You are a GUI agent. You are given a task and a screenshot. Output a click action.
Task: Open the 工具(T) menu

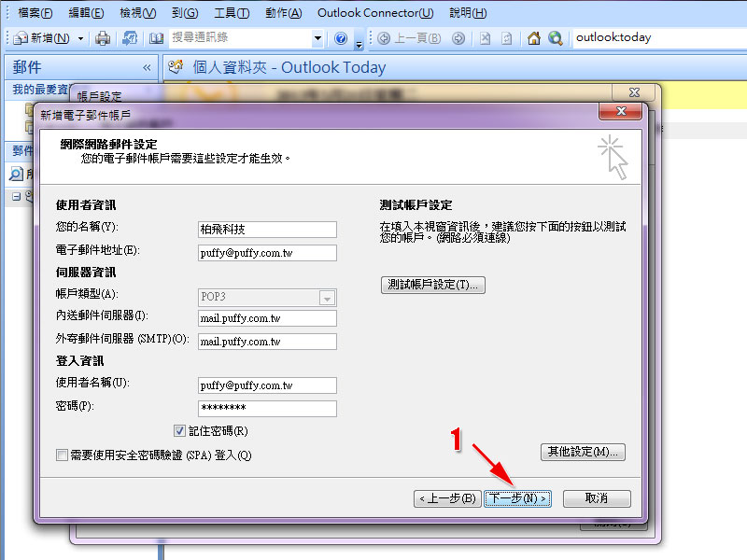click(x=232, y=13)
